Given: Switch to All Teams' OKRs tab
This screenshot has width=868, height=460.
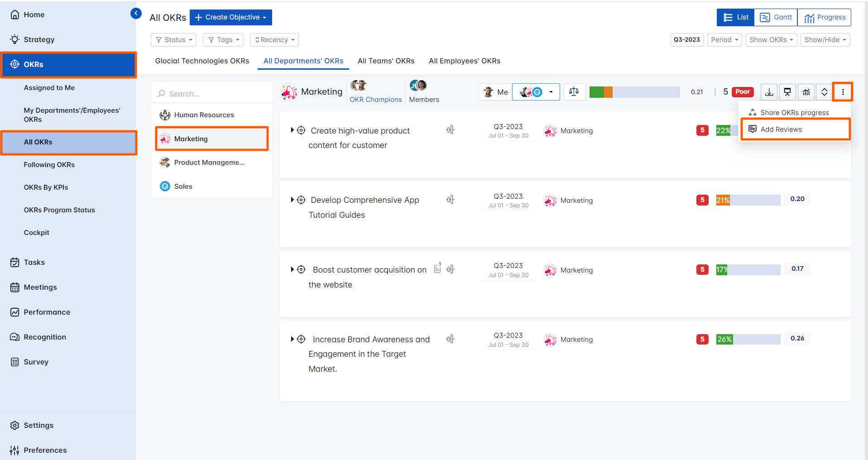Looking at the screenshot, I should 386,61.
